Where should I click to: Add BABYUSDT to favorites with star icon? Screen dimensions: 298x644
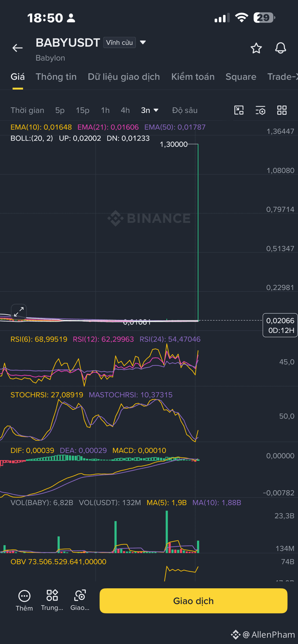point(256,48)
